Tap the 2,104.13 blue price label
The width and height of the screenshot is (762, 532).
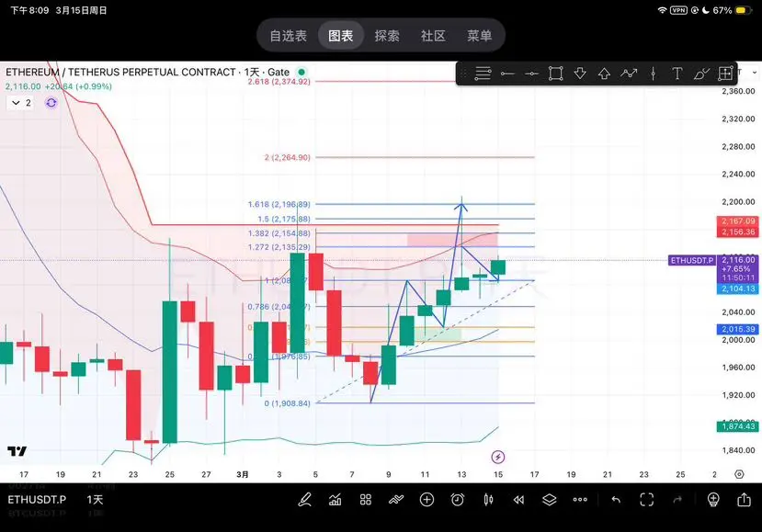(x=738, y=289)
